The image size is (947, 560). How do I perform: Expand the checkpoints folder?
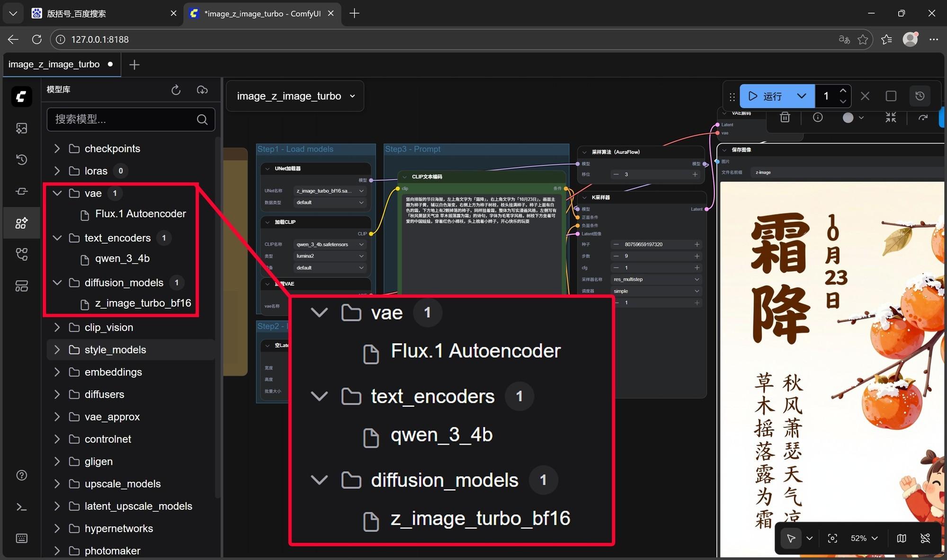click(57, 149)
